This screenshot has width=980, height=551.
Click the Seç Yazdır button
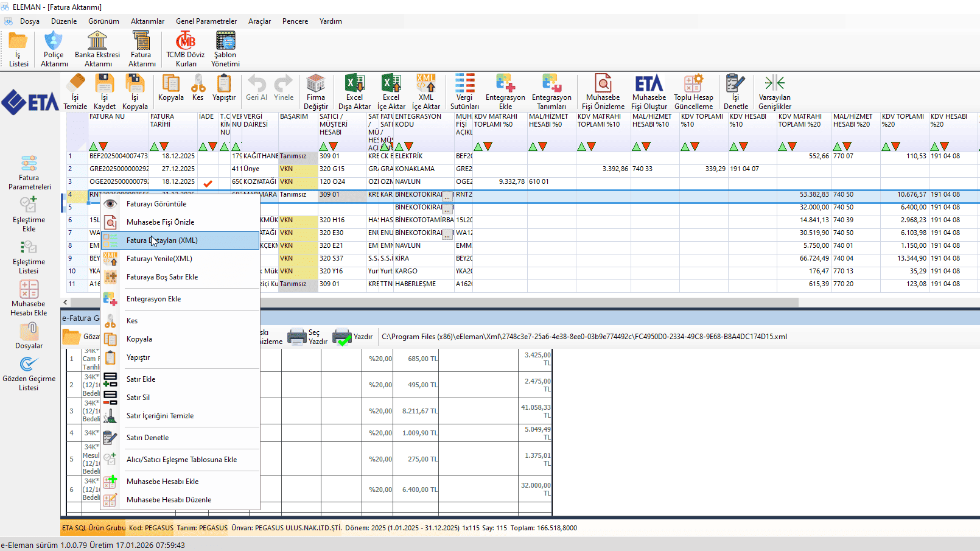pos(307,337)
